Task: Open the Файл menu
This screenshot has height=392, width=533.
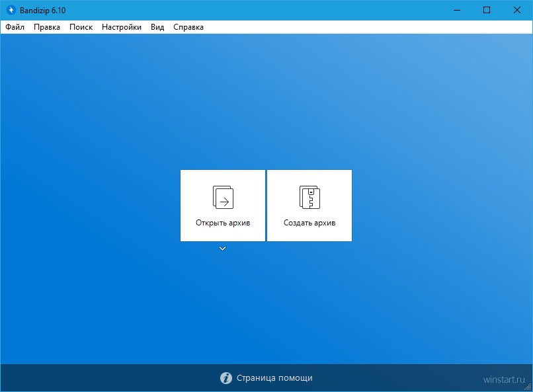Action: pyautogui.click(x=15, y=27)
